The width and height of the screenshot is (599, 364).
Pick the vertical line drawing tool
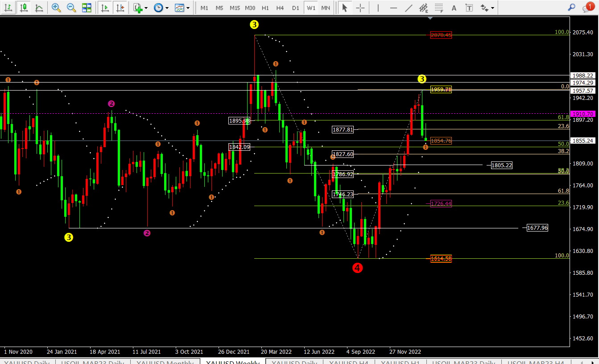pos(378,8)
